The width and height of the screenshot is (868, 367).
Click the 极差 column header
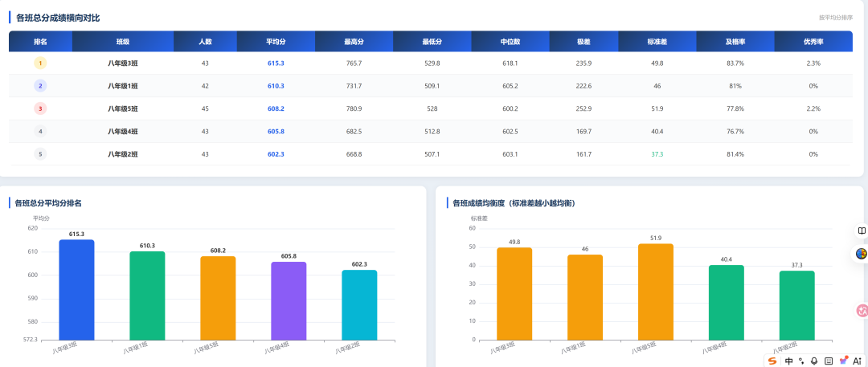point(584,42)
